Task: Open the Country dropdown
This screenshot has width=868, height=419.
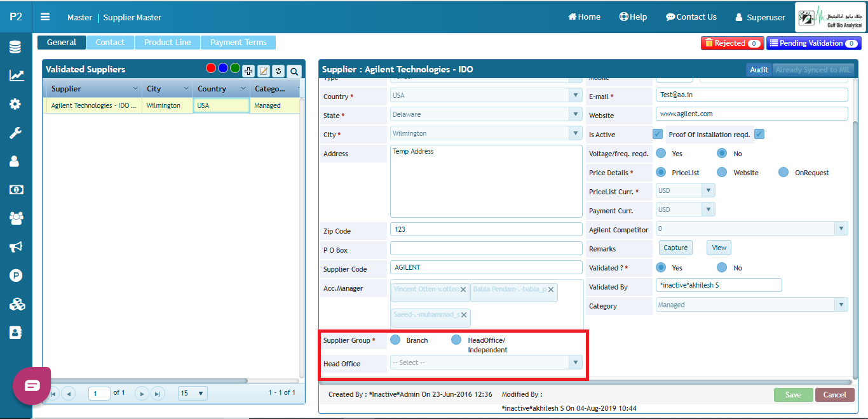Action: point(576,95)
